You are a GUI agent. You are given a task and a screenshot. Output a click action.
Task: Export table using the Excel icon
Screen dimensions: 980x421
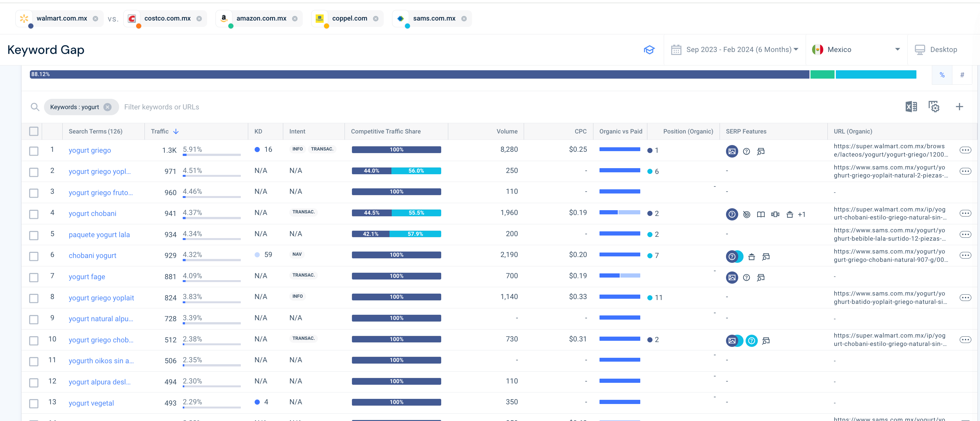pos(911,107)
